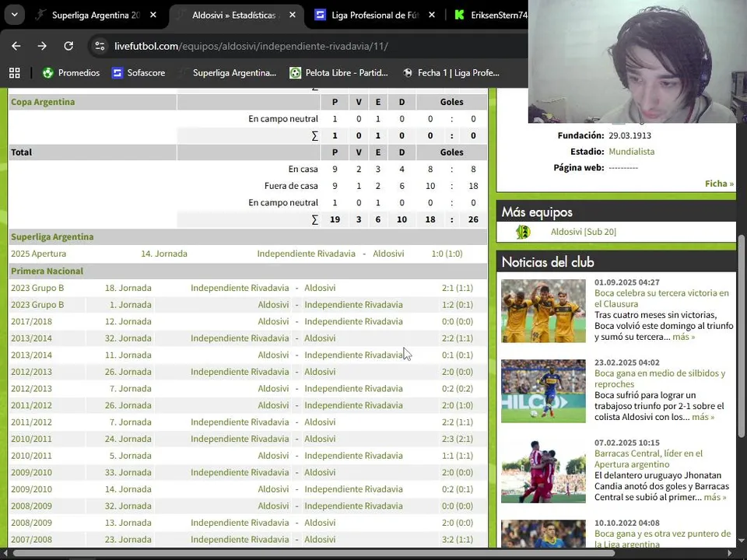Read Boca gana en medio de silbidos headline
This screenshot has height=560, width=747.
(x=660, y=379)
